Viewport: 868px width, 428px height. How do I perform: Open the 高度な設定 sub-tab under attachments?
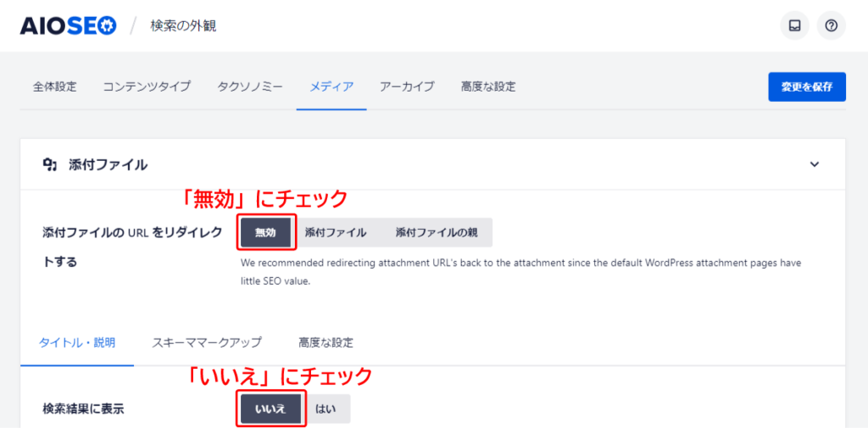325,342
